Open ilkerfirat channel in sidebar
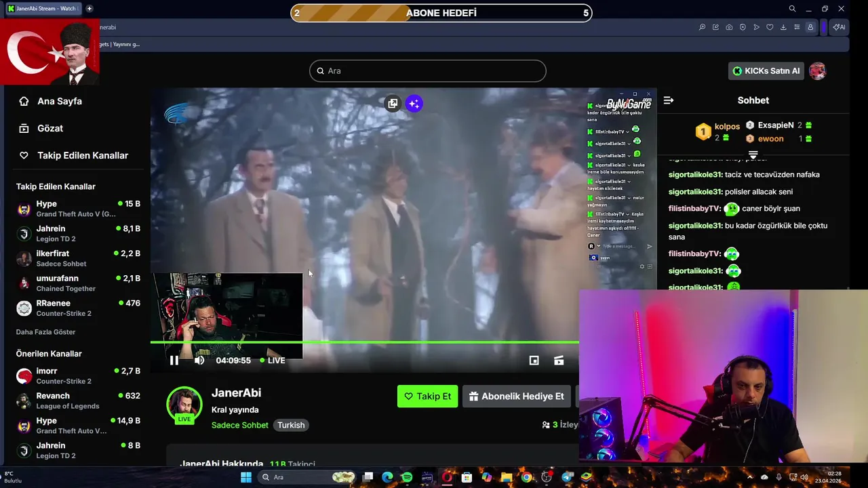This screenshot has width=868, height=488. click(78, 258)
